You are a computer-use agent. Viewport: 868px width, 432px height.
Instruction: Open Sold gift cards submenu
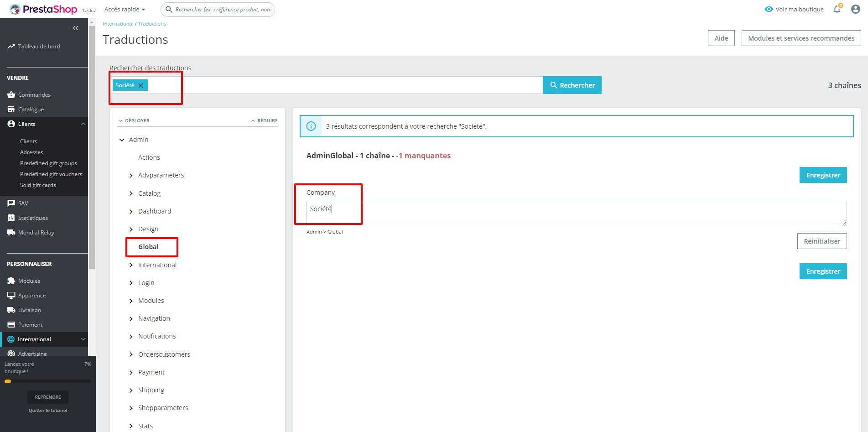coord(38,185)
